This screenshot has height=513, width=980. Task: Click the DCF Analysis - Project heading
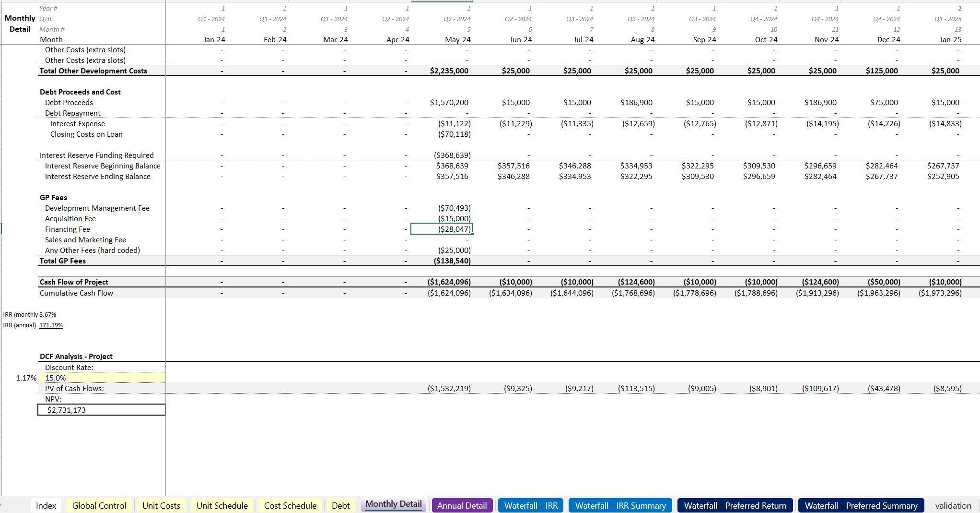76,356
